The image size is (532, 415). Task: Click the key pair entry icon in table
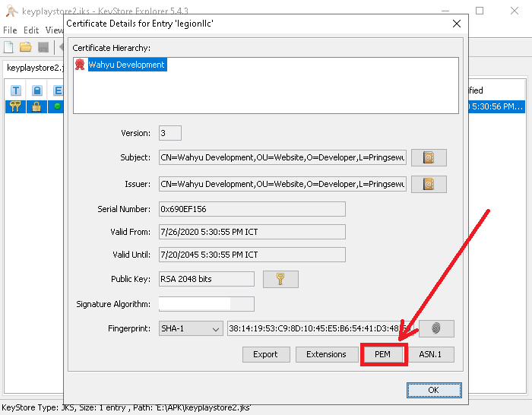tap(15, 106)
